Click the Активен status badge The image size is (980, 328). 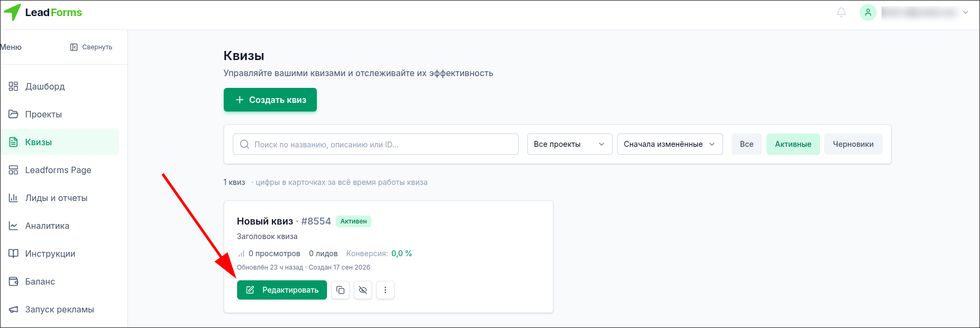353,221
